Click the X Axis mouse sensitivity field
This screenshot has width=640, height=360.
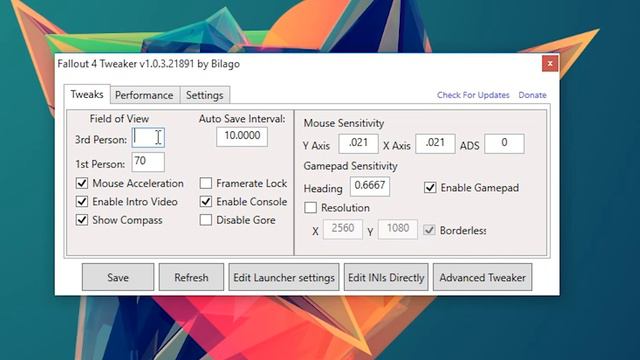coord(435,144)
